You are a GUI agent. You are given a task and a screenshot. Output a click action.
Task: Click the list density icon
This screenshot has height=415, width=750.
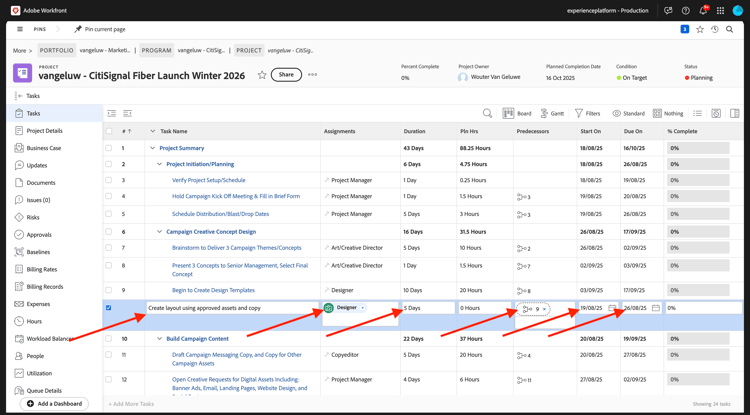click(x=697, y=113)
